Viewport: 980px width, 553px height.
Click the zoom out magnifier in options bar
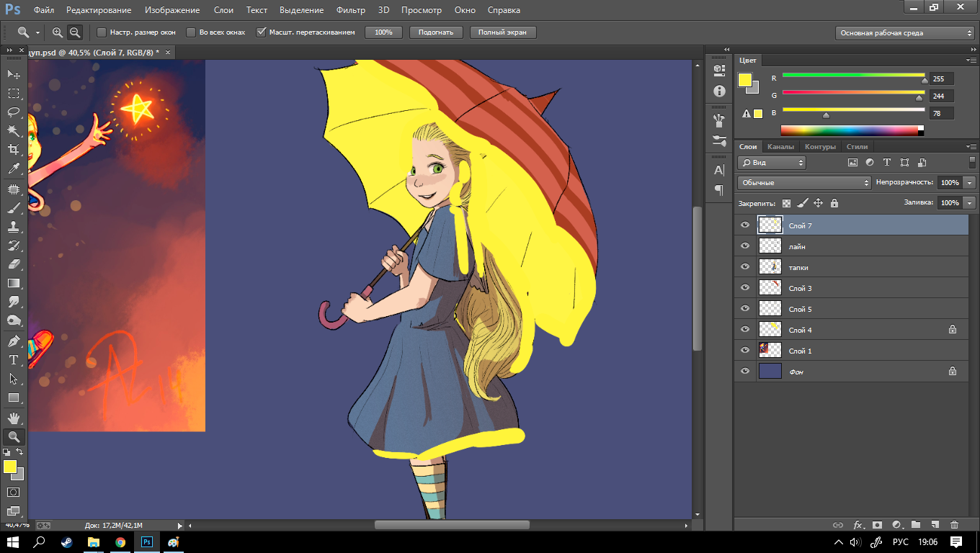[x=75, y=32]
